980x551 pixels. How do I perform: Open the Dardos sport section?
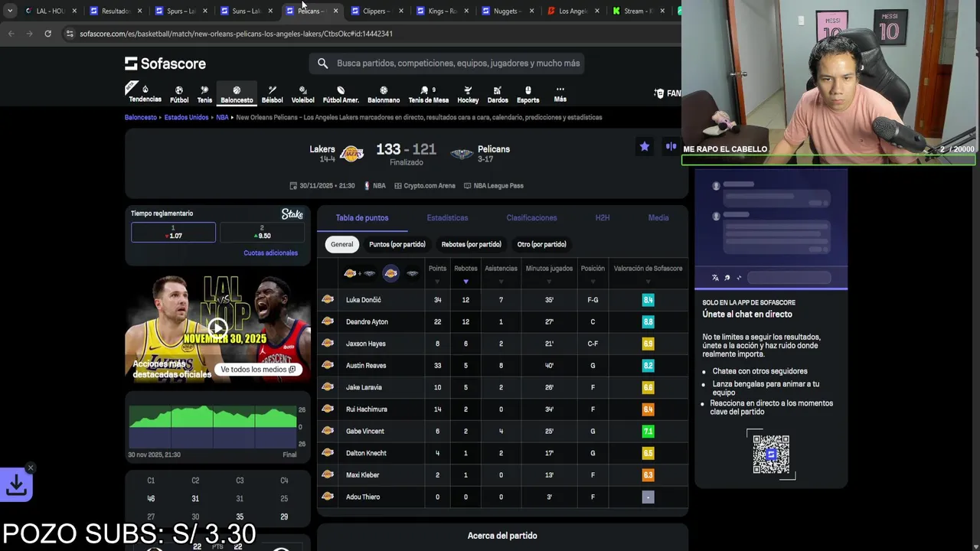point(498,94)
